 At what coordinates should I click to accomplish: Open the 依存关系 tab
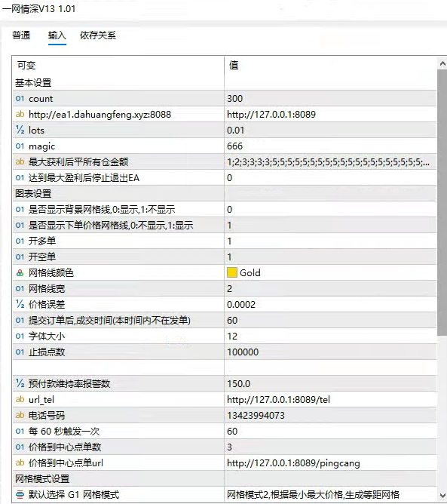coord(98,35)
